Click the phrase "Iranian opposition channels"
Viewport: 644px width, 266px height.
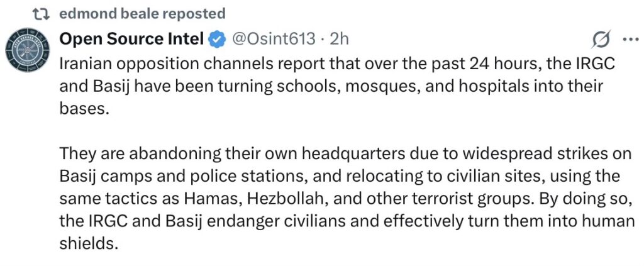tap(142, 64)
